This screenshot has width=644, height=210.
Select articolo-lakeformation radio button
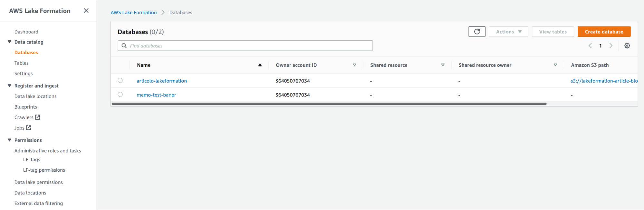(x=120, y=80)
